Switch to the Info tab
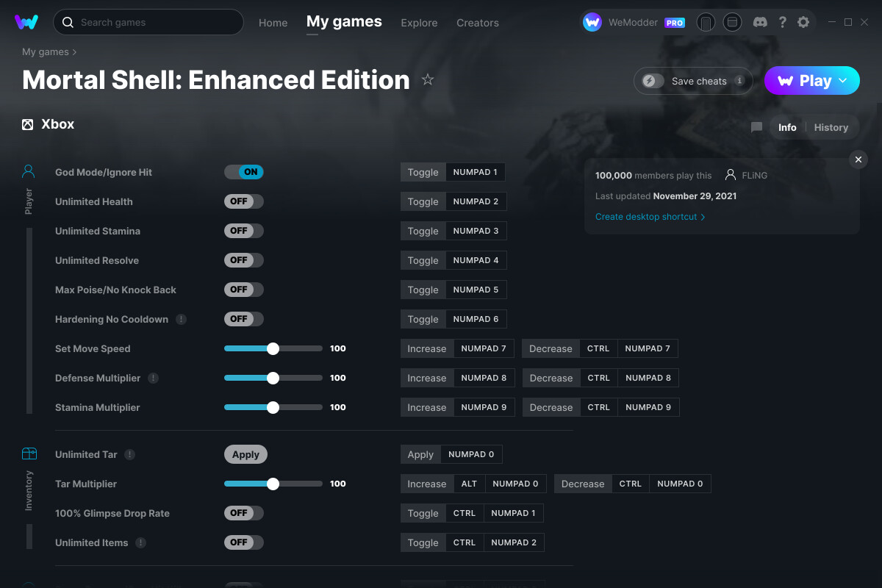Screen dimensions: 882x588 [787, 127]
